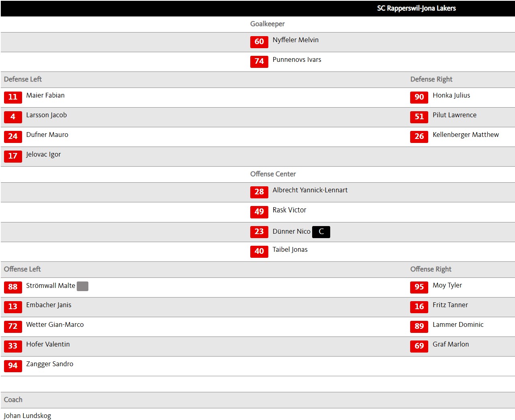Click Wetter Gian-Marco name
Screen dimensions: 515x420
(55, 324)
